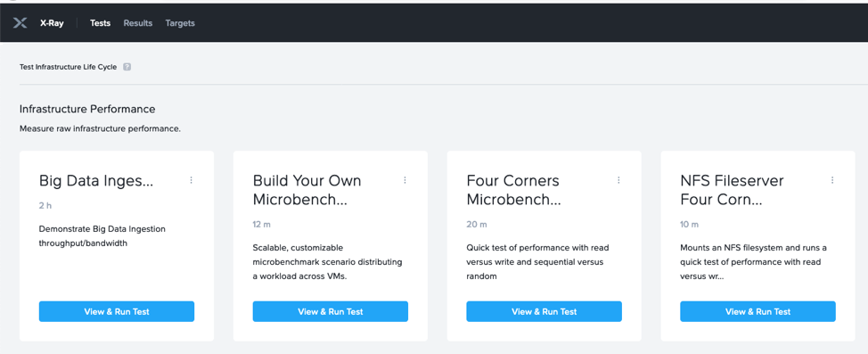Select the Build Your Own Microbenchmark title
868x354 pixels.
click(x=307, y=190)
